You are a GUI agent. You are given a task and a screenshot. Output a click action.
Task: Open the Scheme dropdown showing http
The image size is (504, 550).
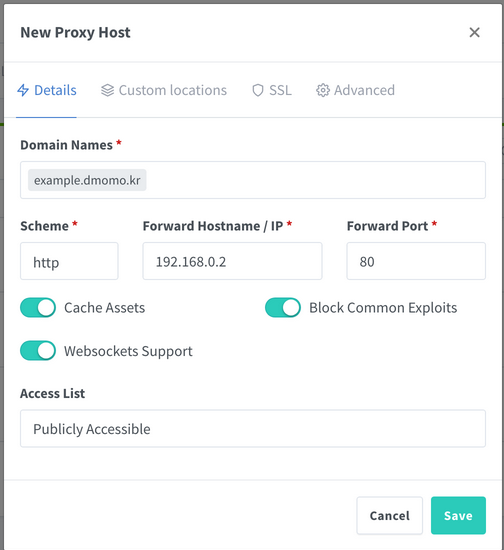coord(69,261)
